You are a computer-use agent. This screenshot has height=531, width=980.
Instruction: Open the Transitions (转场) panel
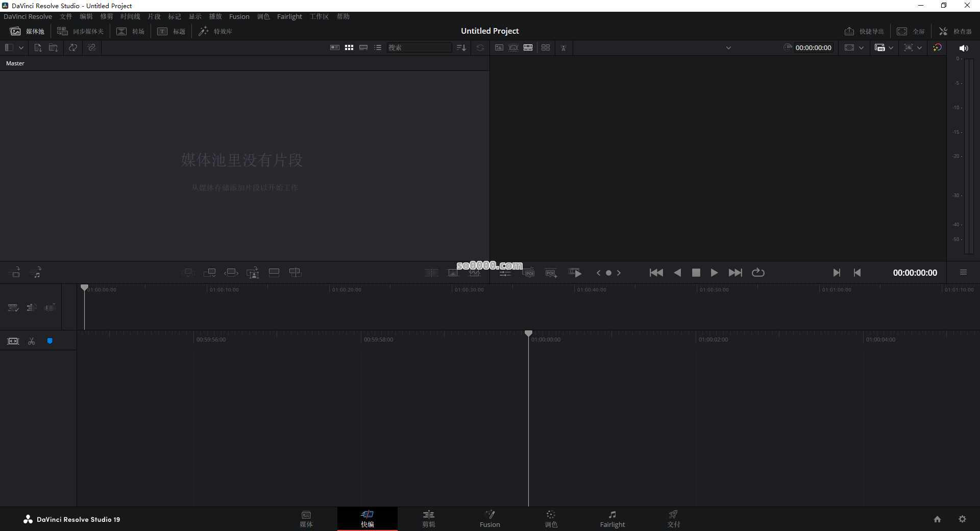tap(130, 31)
